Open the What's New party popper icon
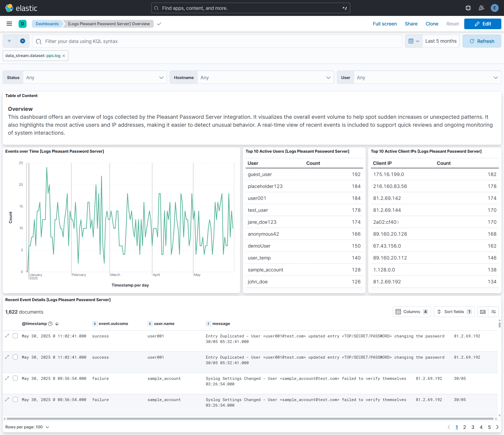Image resolution: width=504 pixels, height=435 pixels. point(481,8)
